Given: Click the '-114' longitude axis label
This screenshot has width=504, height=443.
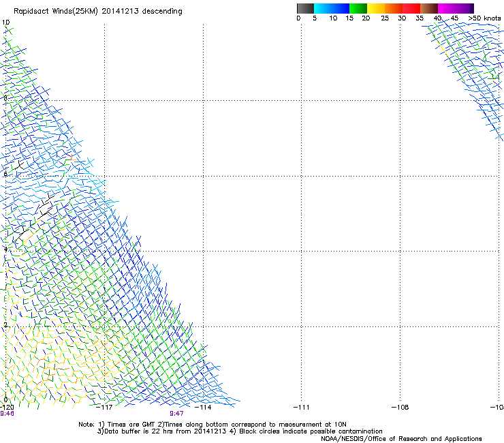Looking at the screenshot, I should pyautogui.click(x=203, y=408).
